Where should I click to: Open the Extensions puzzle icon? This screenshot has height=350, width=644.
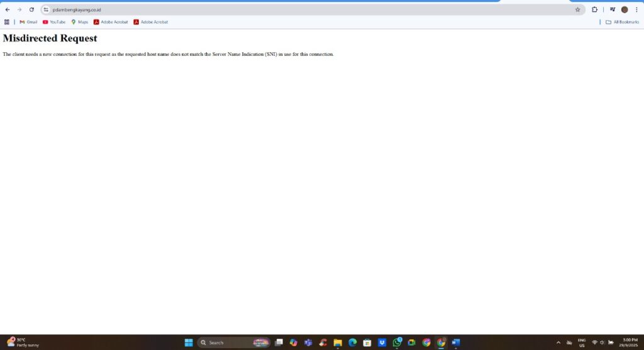[x=594, y=9]
